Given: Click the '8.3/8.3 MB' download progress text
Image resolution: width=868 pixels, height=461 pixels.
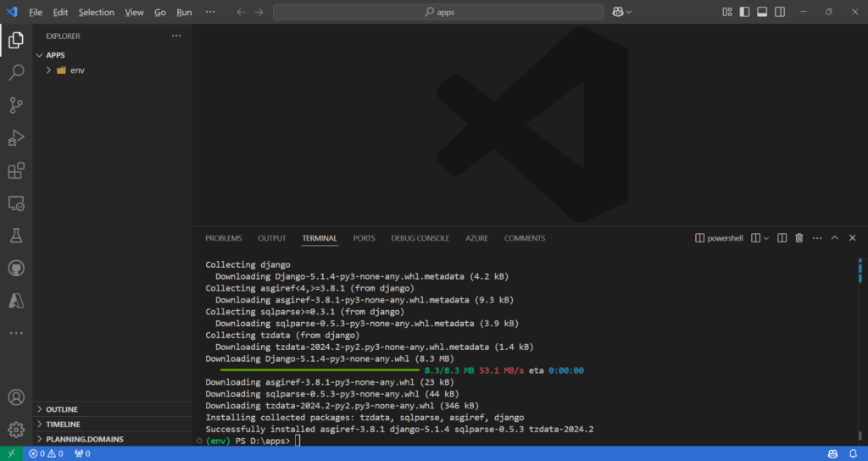Looking at the screenshot, I should coord(449,371).
